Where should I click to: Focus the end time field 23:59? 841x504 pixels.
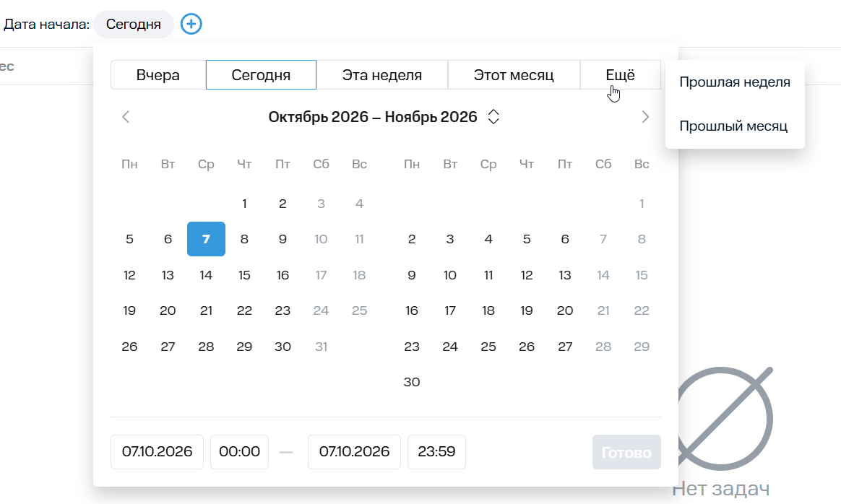pyautogui.click(x=436, y=452)
